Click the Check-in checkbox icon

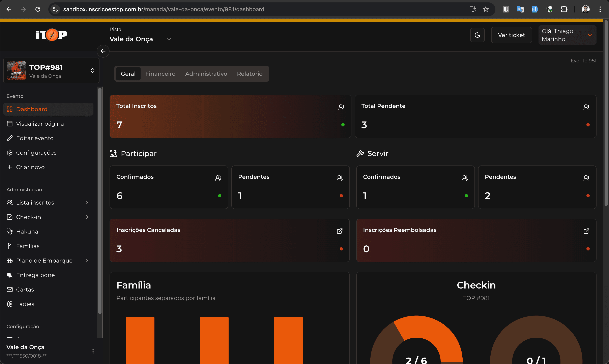click(10, 217)
